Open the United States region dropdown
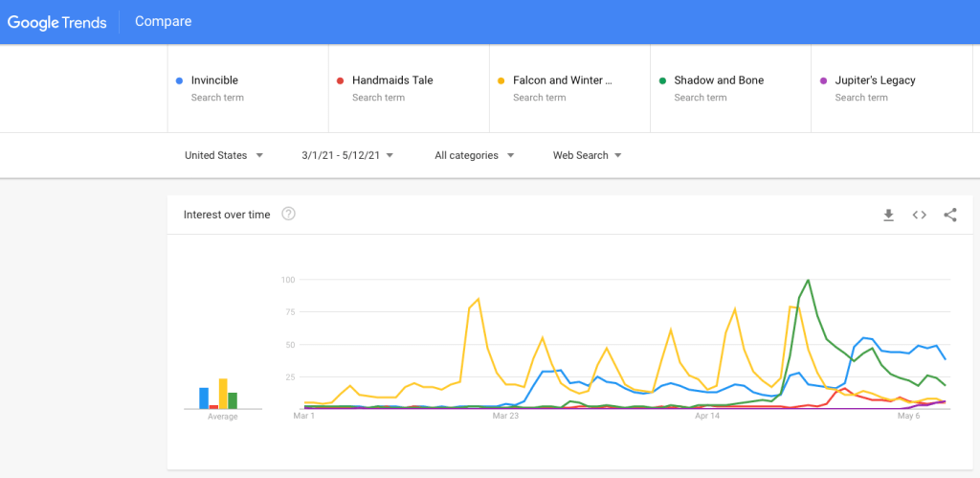980x478 pixels. 224,155
